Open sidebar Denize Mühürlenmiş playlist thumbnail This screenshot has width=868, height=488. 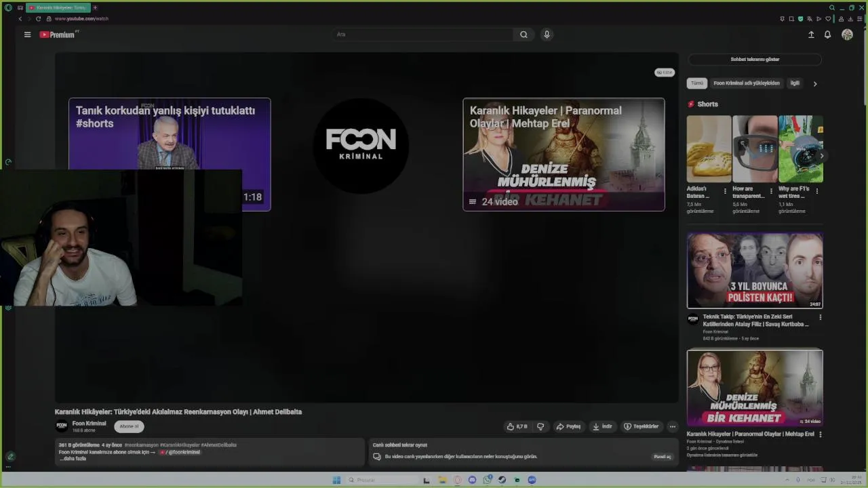click(x=755, y=388)
